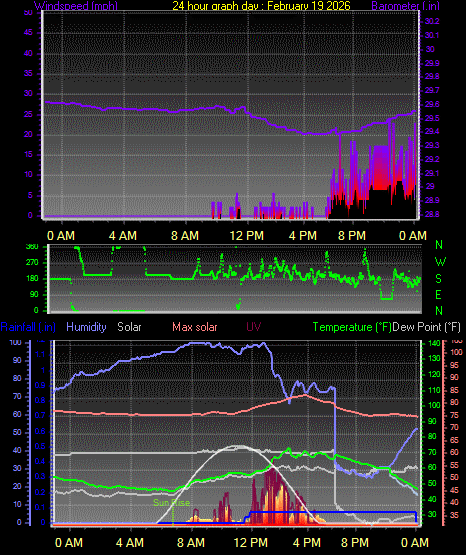
Task: Click "4 AM" under the humidity graph
Action: [130, 543]
